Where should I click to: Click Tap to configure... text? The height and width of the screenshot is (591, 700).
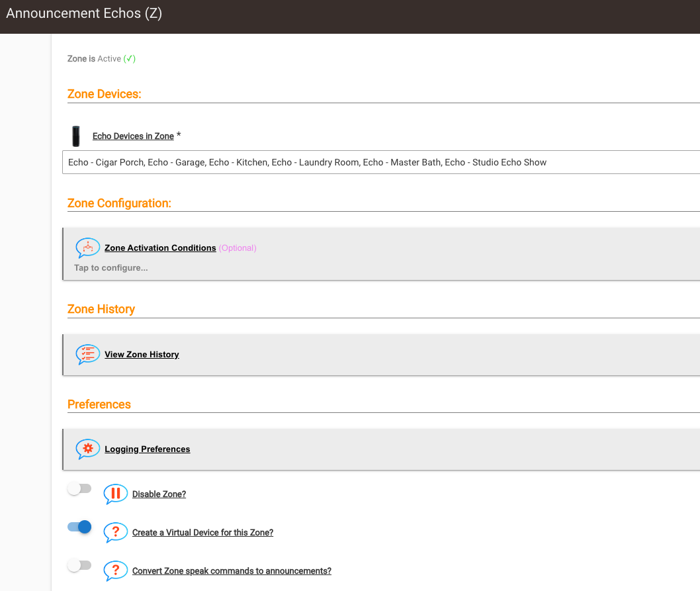[x=110, y=268]
